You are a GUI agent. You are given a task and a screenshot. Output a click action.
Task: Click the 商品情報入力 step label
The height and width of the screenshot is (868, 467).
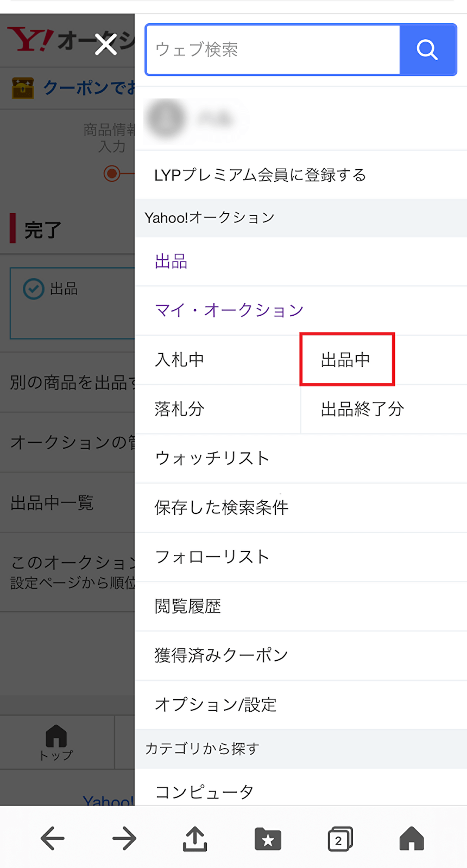click(110, 138)
